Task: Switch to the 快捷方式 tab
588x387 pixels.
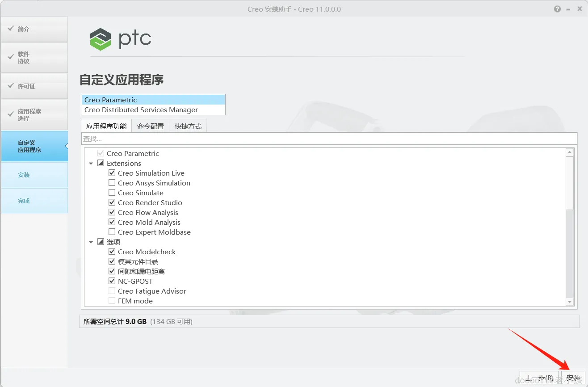Action: tap(188, 126)
